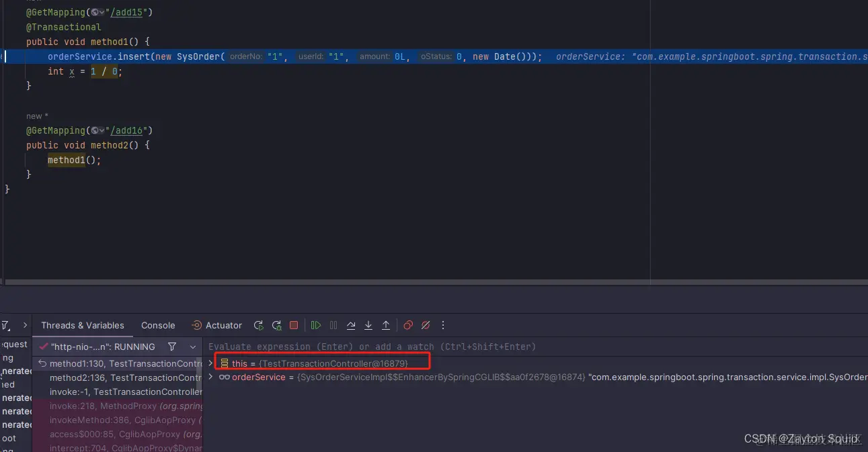This screenshot has width=868, height=452.
Task: Click the SysOrderServiceImpl$$EnhancerBySpringCGLIB value text
Action: tap(441, 377)
